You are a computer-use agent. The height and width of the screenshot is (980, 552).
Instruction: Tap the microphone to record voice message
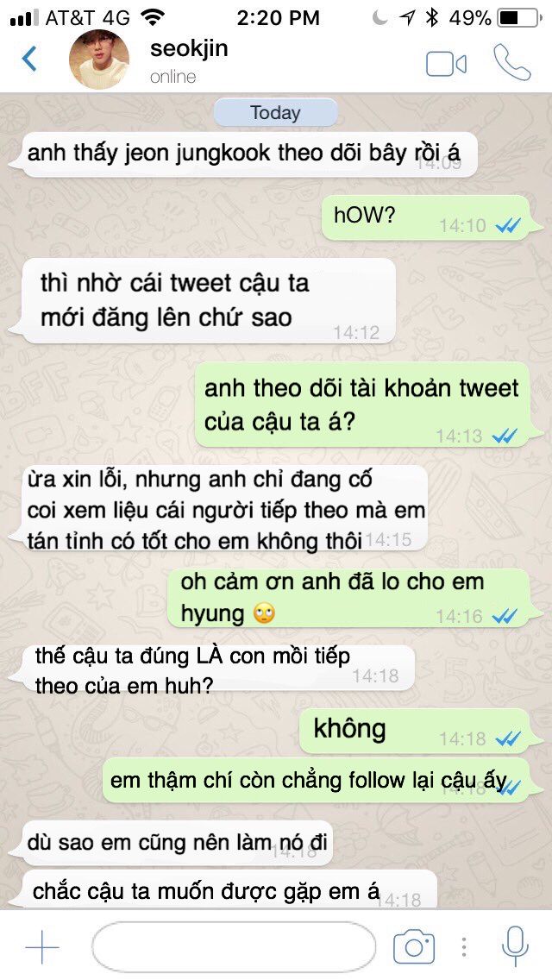[515, 946]
